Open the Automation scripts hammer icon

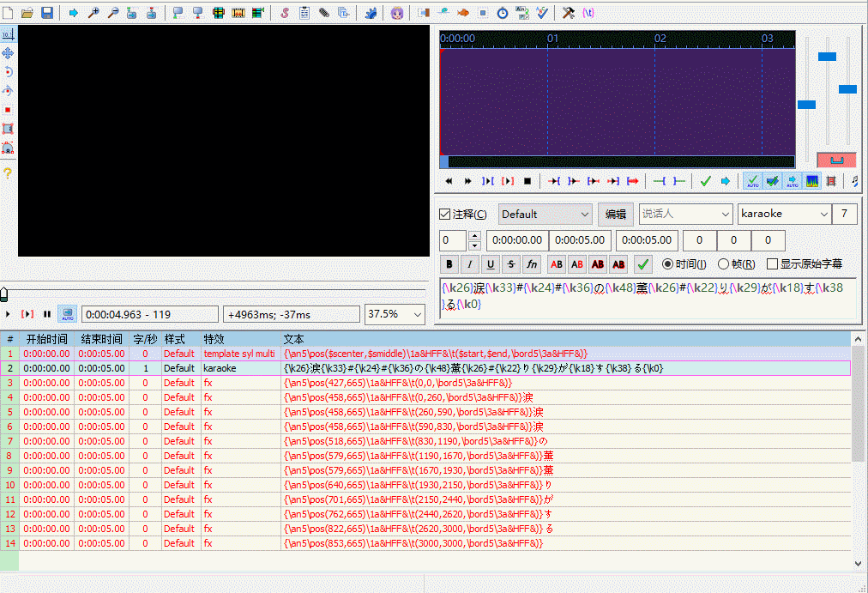(x=568, y=13)
